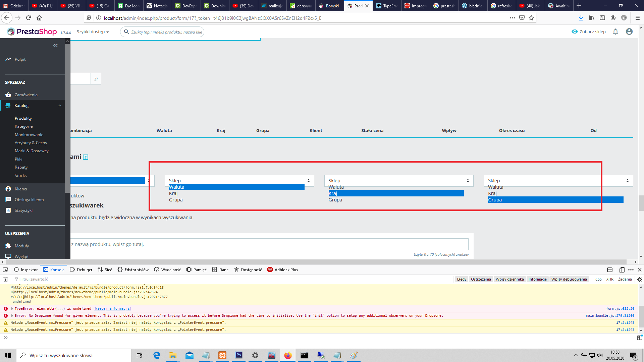The image size is (644, 362).
Task: Open Kategorie in the Katalog submenu
Action: (23, 126)
